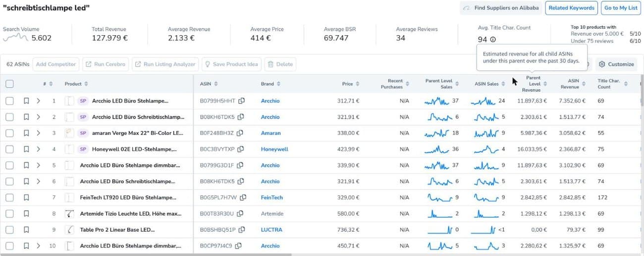This screenshot has height=256, width=644.
Task: Copy ASIN B0BSHBQ51P to clipboard
Action: pyautogui.click(x=241, y=230)
